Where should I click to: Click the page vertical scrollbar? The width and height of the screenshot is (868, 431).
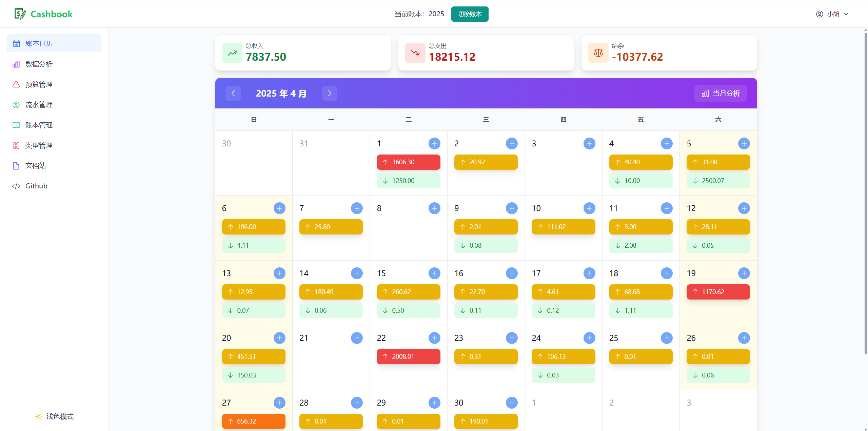pyautogui.click(x=866, y=193)
